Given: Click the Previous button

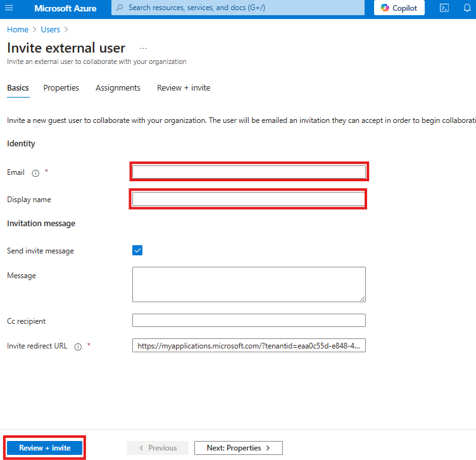Looking at the screenshot, I should pos(158,448).
